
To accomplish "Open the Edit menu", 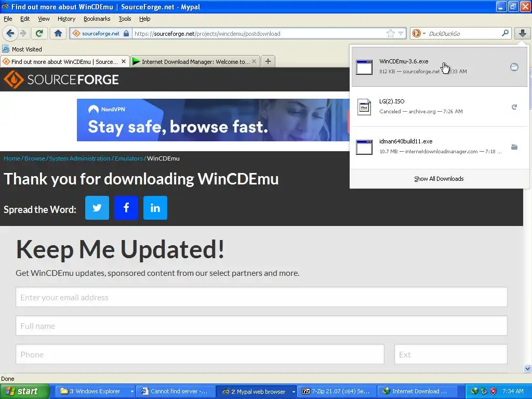I will pyautogui.click(x=25, y=19).
